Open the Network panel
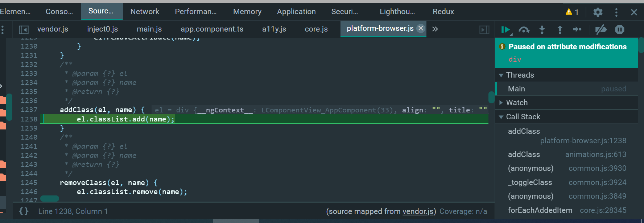The width and height of the screenshot is (644, 223). tap(145, 12)
